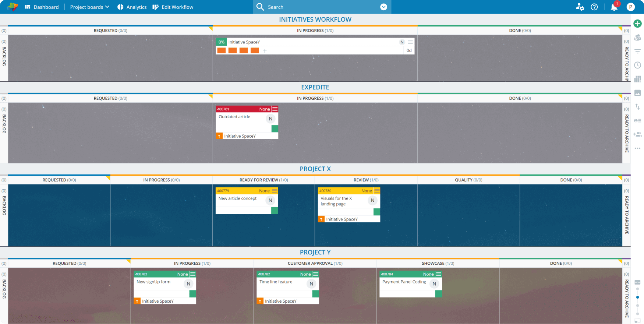Collapse the PROJECT Y workflow header
Image resolution: width=644 pixels, height=324 pixels.
click(x=315, y=252)
